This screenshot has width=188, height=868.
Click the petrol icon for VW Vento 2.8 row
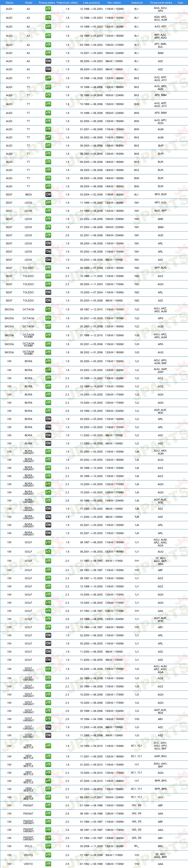(x=48, y=864)
